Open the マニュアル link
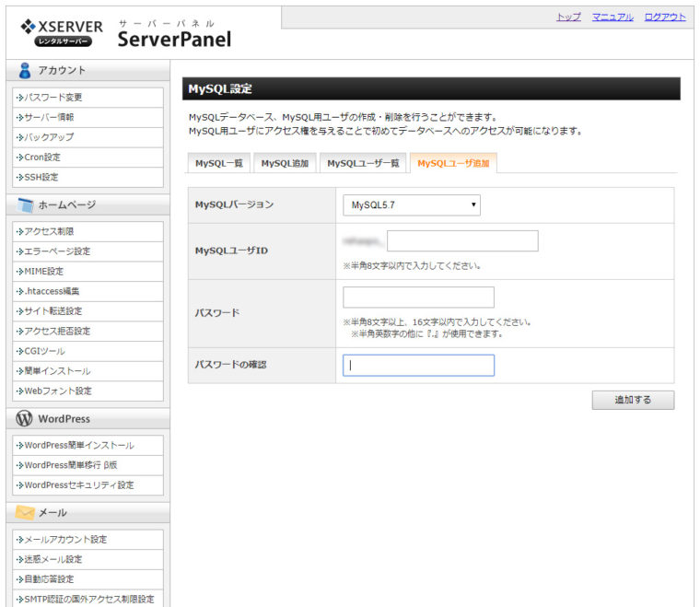The height and width of the screenshot is (607, 700). [612, 17]
